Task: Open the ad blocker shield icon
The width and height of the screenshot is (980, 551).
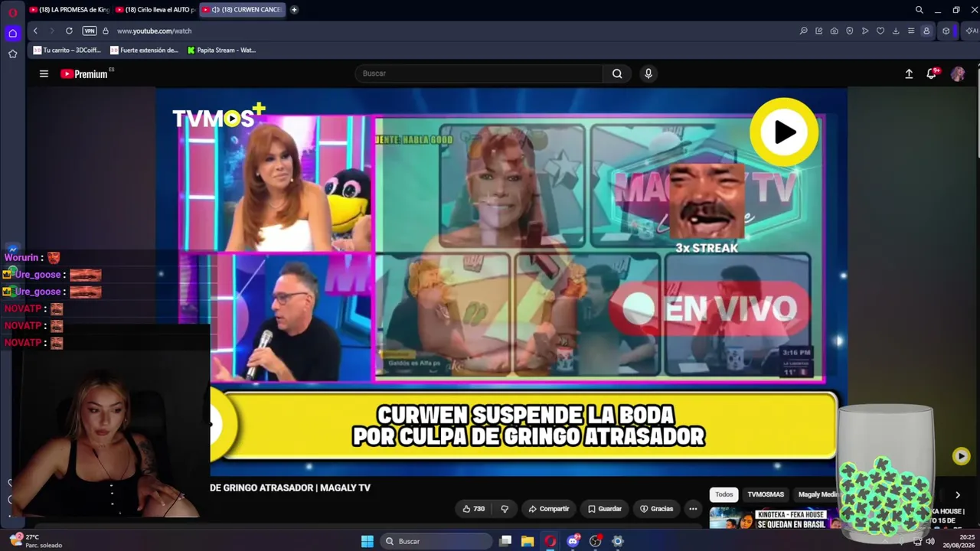Action: point(849,31)
